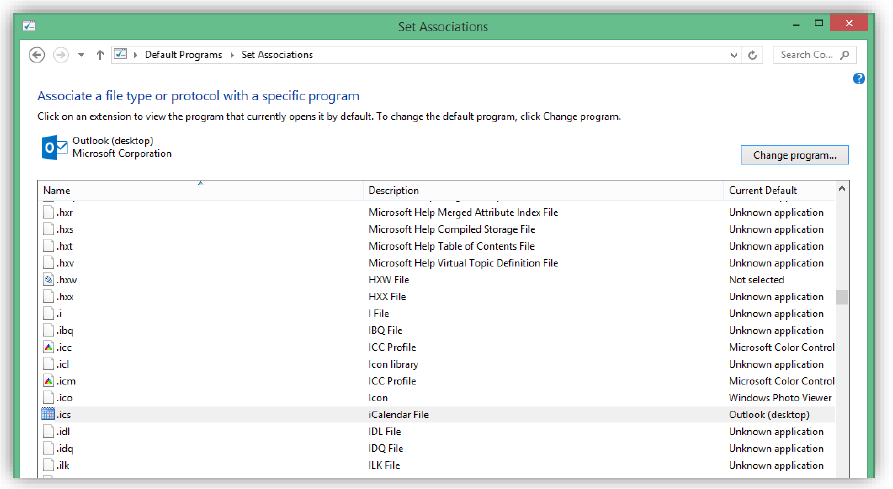Click the Back navigation arrow

(37, 55)
